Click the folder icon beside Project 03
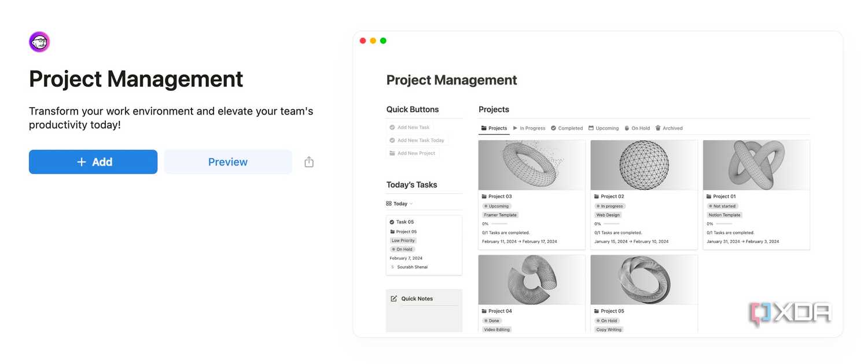Screen dimensions: 868x364 point(484,197)
